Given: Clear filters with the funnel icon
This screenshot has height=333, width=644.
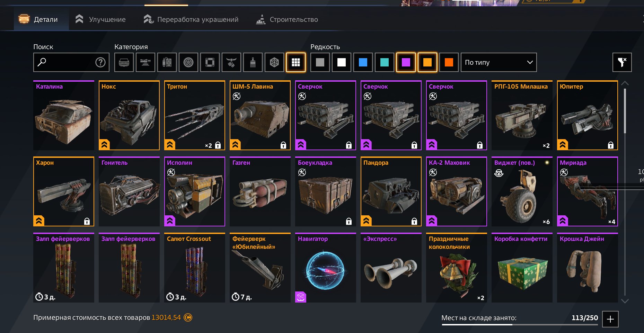Looking at the screenshot, I should [622, 62].
